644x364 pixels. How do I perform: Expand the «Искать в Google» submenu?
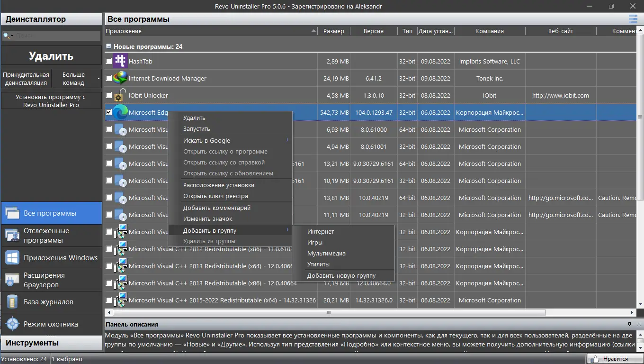pyautogui.click(x=287, y=140)
